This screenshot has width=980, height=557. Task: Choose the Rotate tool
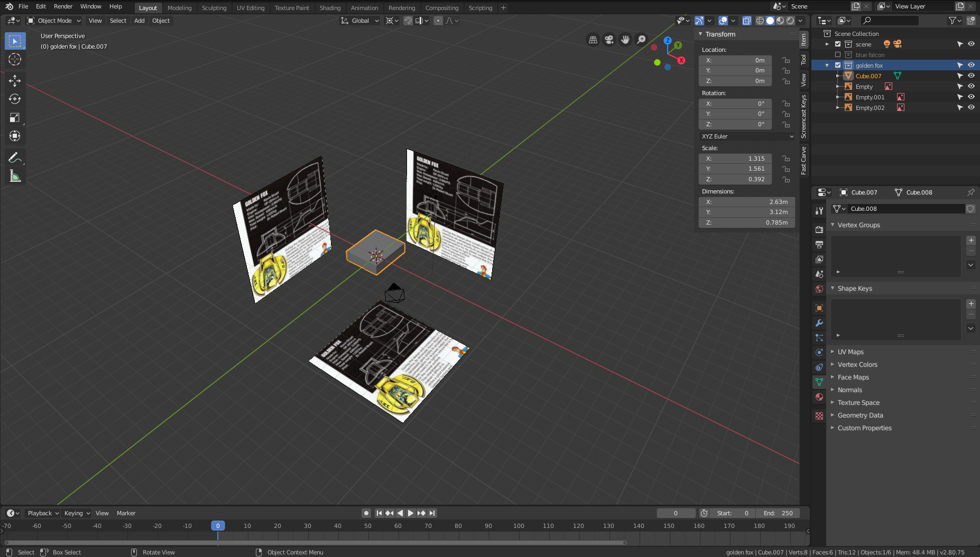15,99
